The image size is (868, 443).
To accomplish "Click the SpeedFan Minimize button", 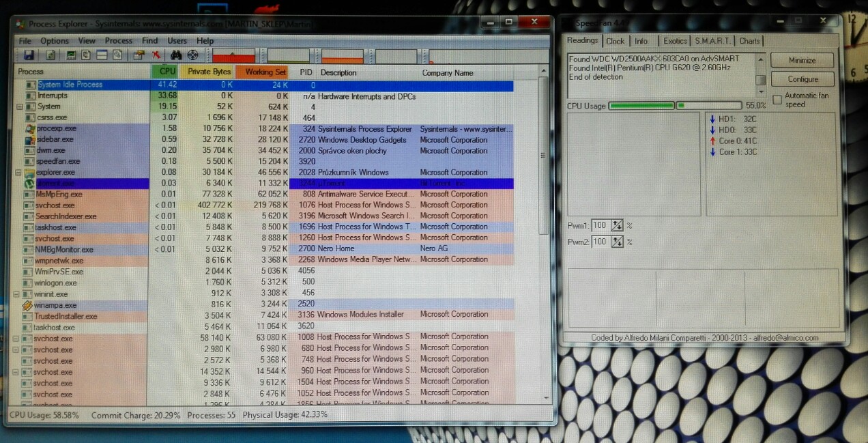I will point(802,60).
